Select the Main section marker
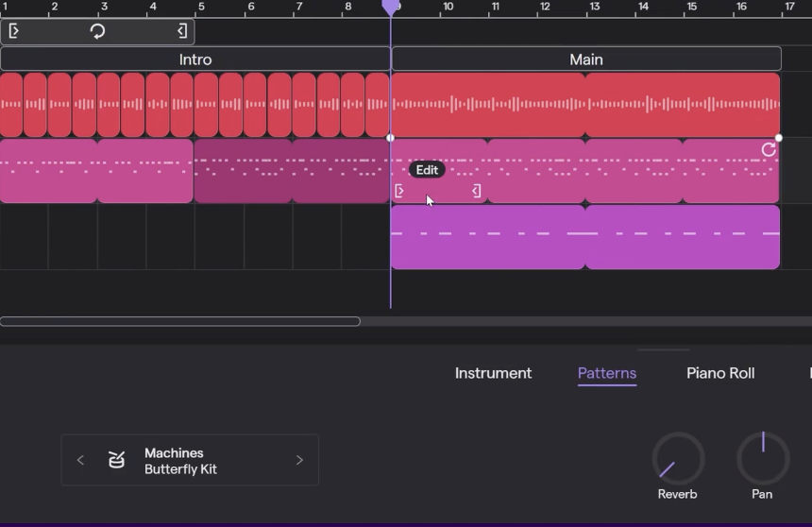Viewport: 812px width, 527px height. 586,59
